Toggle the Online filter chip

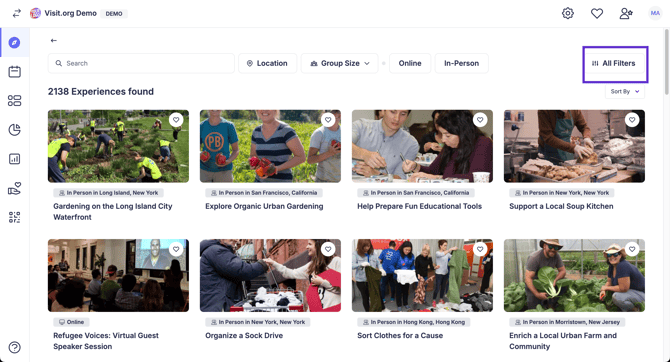pyautogui.click(x=410, y=63)
